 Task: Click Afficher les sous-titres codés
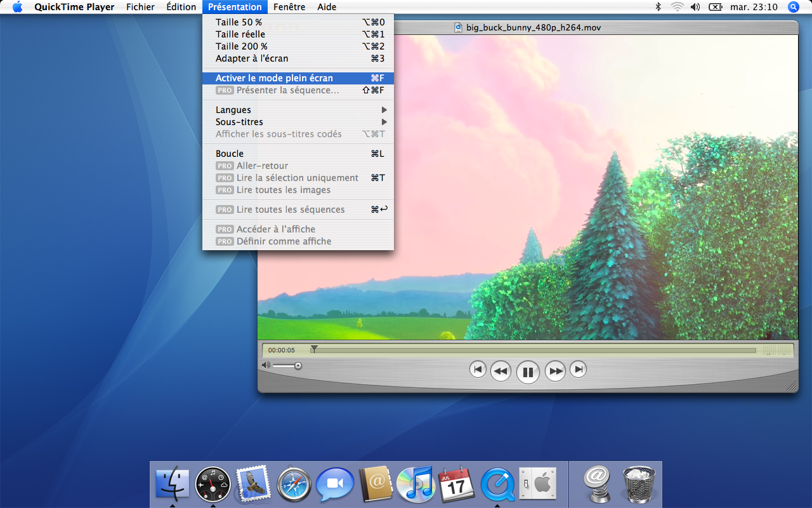tap(298, 134)
